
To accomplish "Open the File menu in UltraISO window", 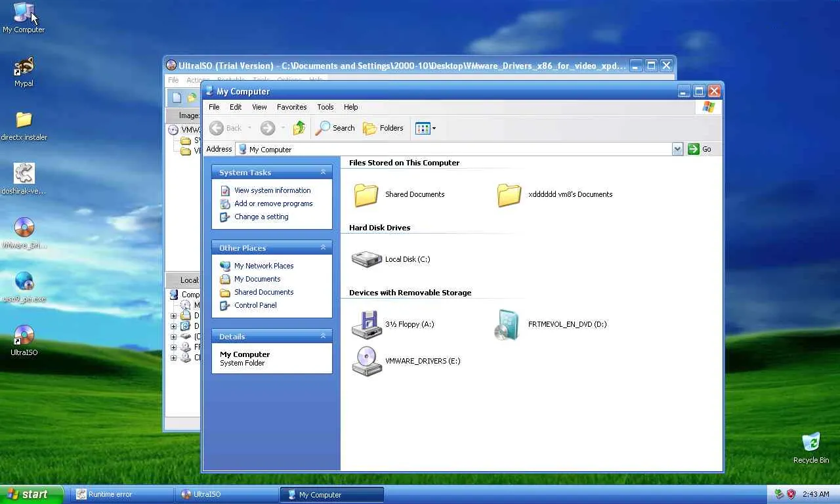I will 173,80.
